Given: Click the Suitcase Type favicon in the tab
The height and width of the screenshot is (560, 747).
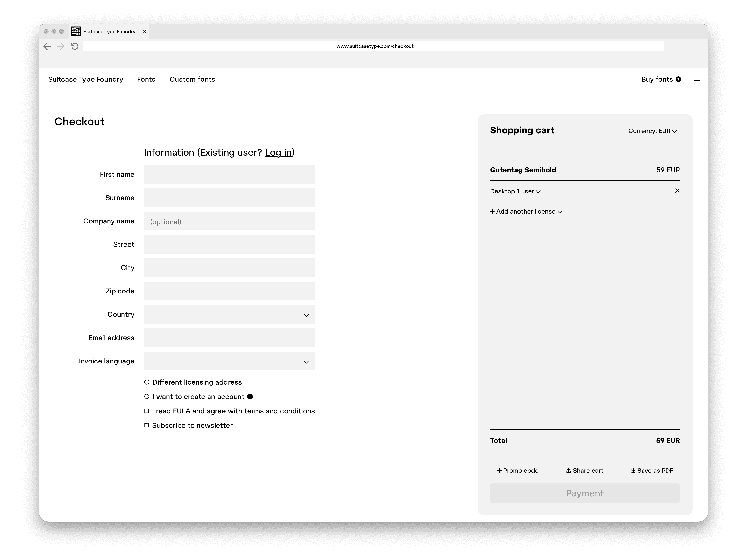Looking at the screenshot, I should click(76, 31).
